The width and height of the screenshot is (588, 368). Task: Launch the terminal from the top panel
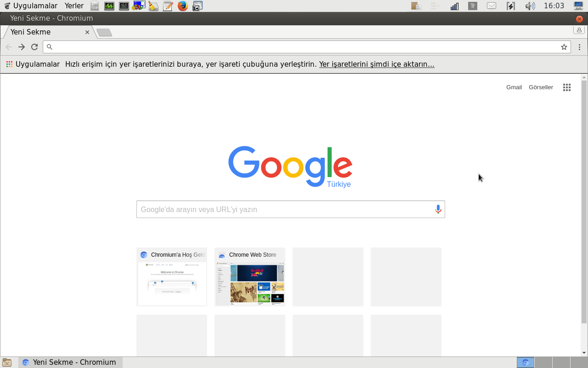pos(124,6)
